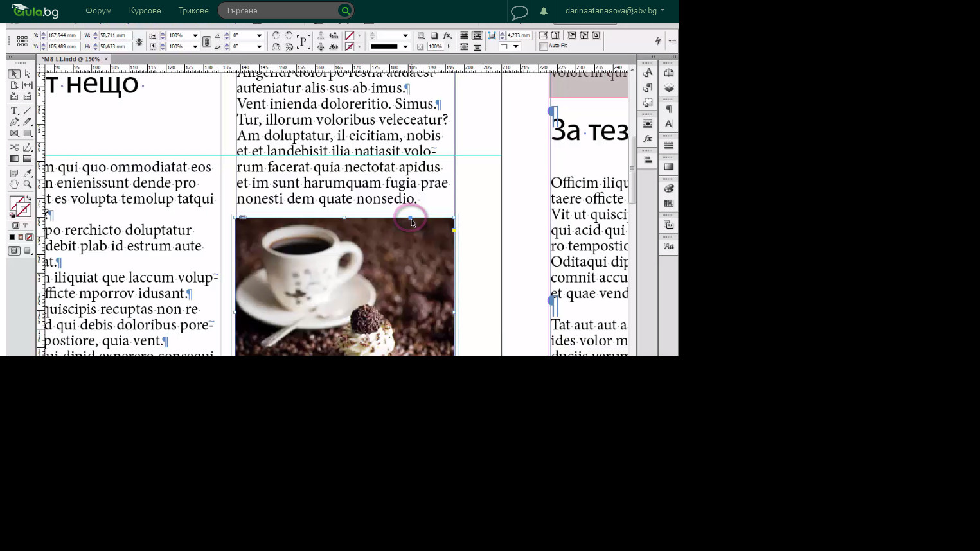The height and width of the screenshot is (551, 980).
Task: Open the Pages panel from the right dock
Action: (x=669, y=73)
